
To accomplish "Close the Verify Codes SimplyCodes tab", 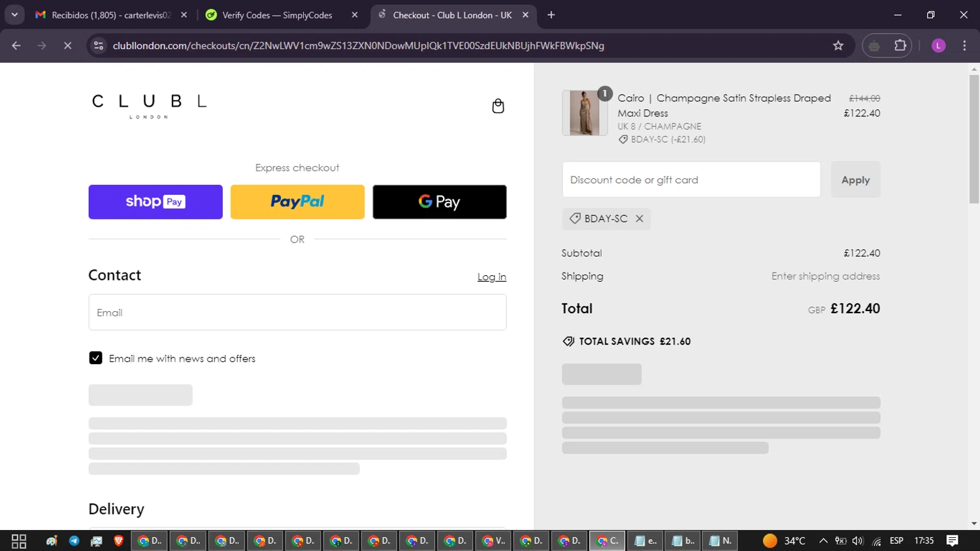I will 355,15.
